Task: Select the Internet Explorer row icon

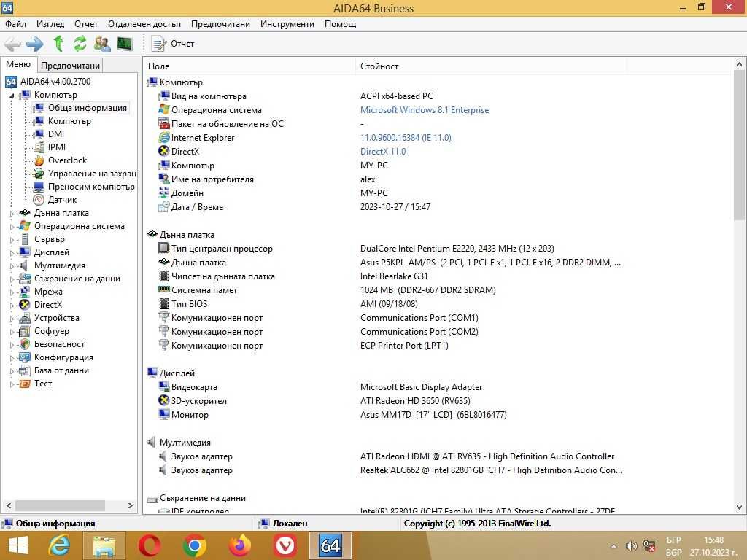Action: click(164, 137)
